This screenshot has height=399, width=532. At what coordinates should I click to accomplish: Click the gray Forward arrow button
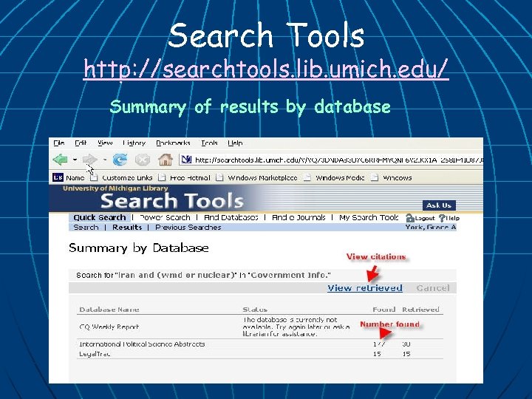pos(89,159)
